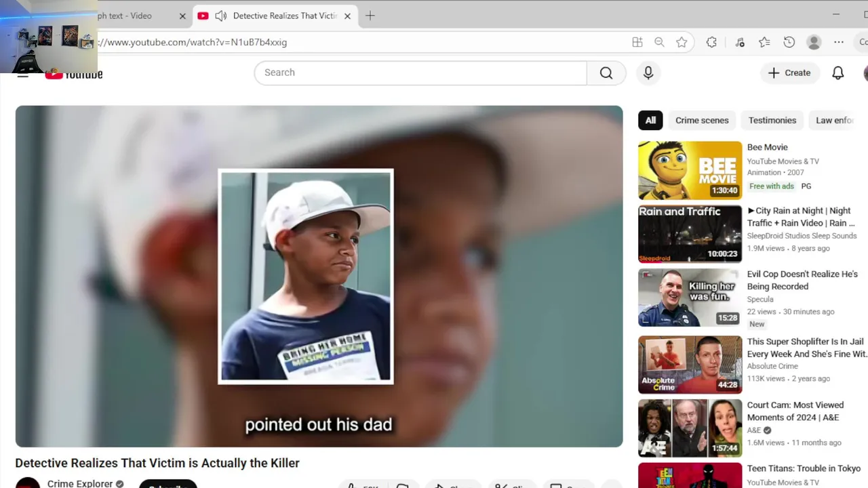Image resolution: width=868 pixels, height=488 pixels.
Task: Open 'Teen Titans: Trouble in Tokyo' title
Action: 804,468
